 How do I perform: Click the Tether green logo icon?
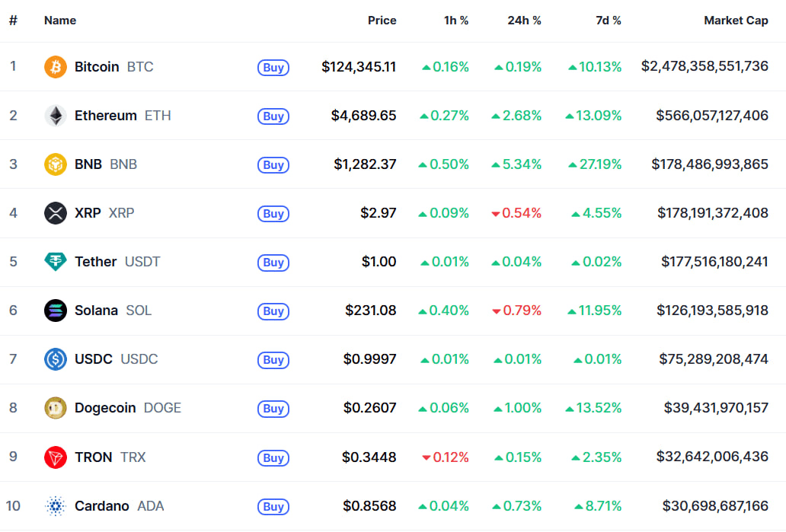[x=56, y=262]
